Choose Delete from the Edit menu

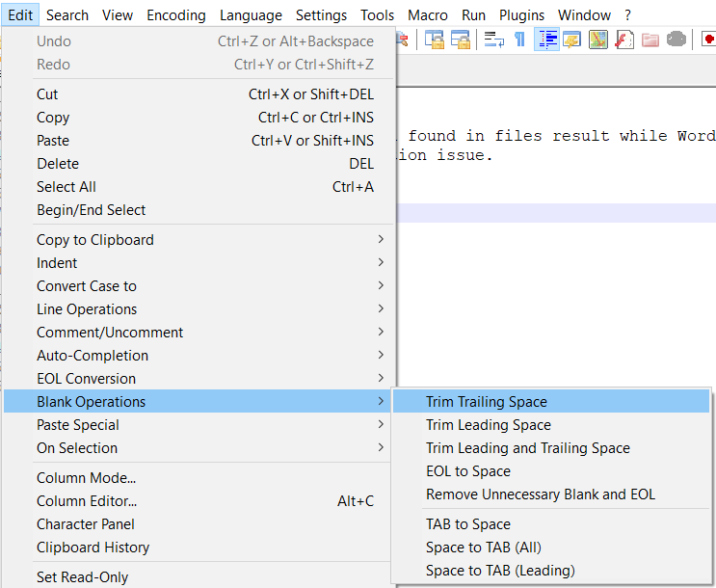197,164
